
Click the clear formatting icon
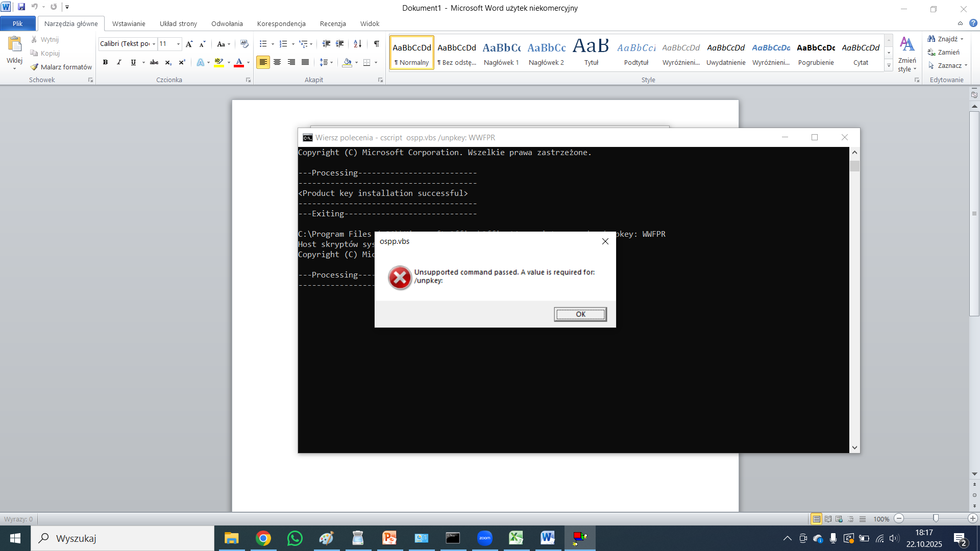click(x=244, y=44)
